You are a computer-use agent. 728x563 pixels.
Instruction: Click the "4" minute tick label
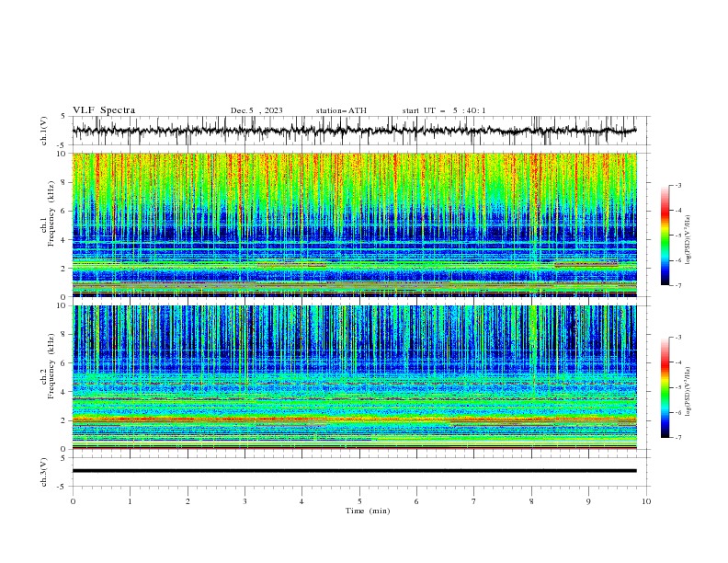click(301, 501)
